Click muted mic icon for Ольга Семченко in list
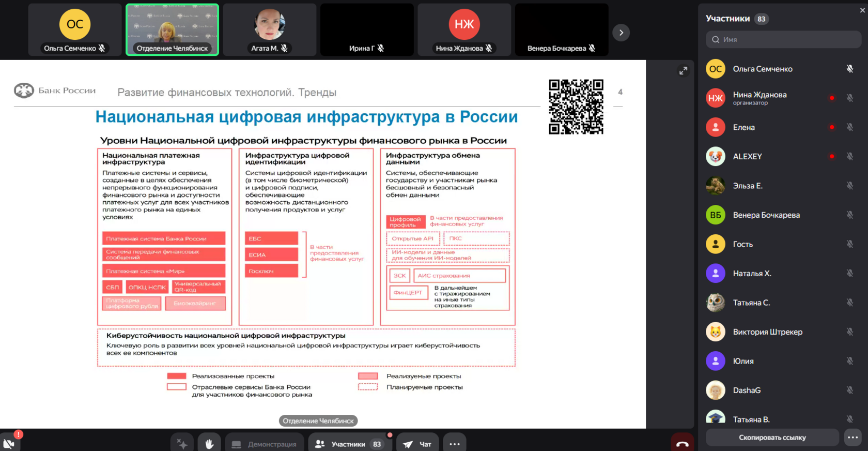Image resolution: width=868 pixels, height=451 pixels. (850, 69)
